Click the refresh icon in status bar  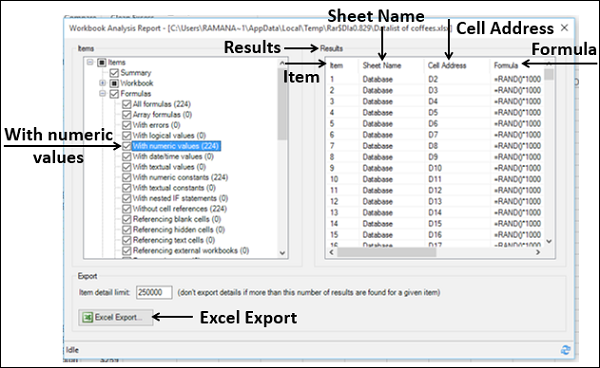pos(565,350)
